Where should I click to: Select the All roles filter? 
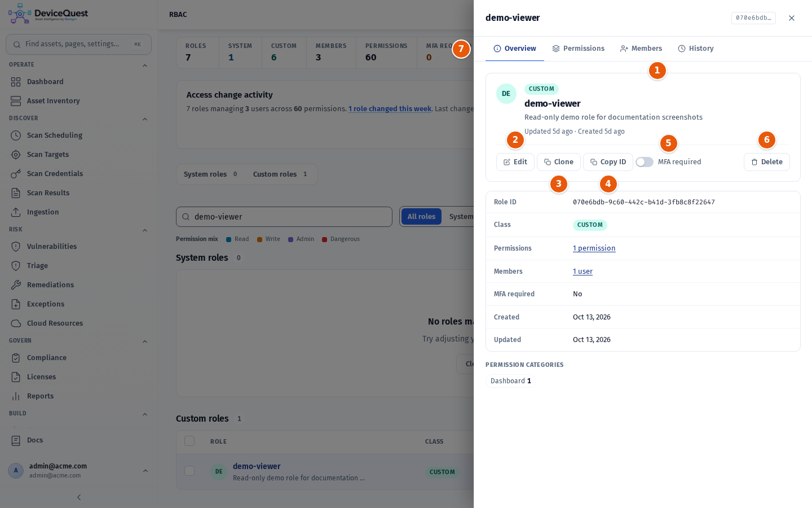pos(421,216)
